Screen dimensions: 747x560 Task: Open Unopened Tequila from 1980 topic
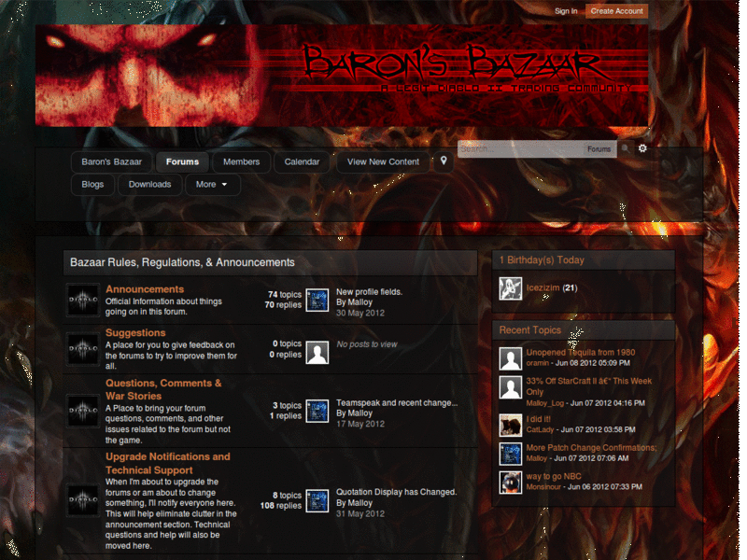580,353
